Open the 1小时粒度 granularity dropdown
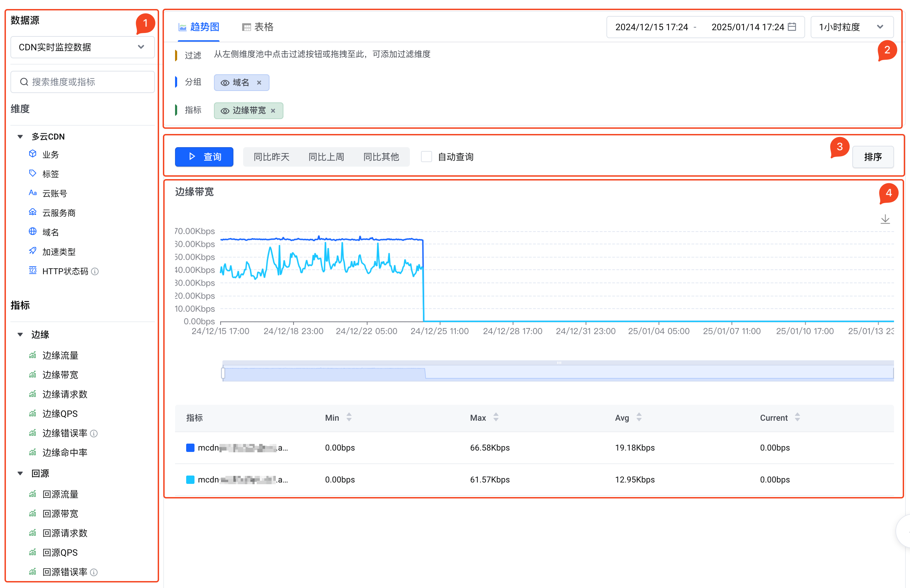 point(852,27)
